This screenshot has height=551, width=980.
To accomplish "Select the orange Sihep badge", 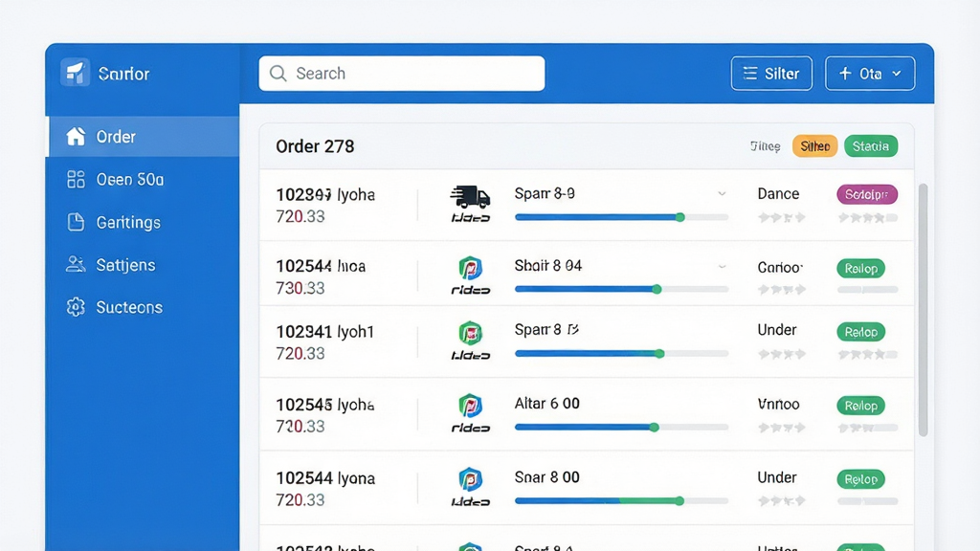I will [x=815, y=146].
